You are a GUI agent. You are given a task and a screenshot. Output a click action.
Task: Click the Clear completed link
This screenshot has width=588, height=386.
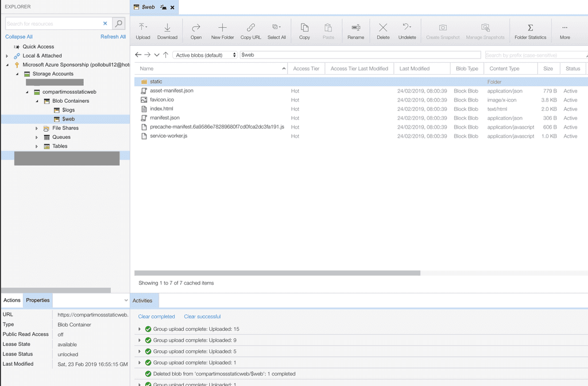point(156,316)
